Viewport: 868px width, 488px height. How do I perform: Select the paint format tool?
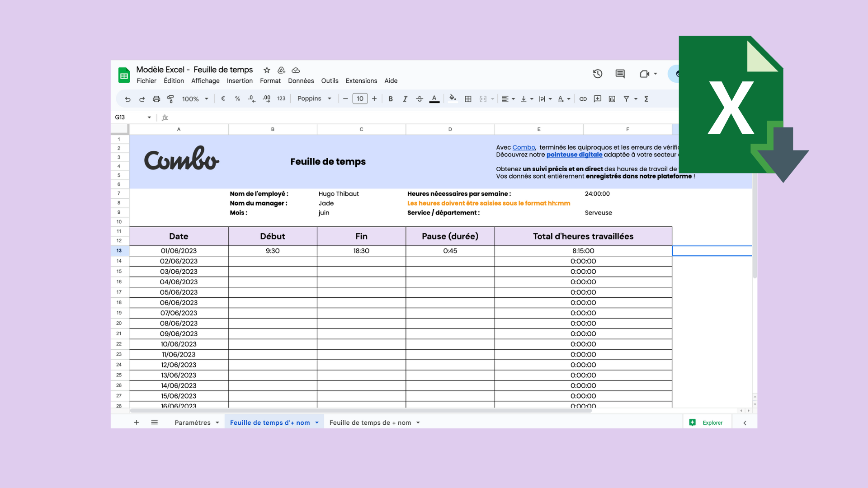coord(170,99)
